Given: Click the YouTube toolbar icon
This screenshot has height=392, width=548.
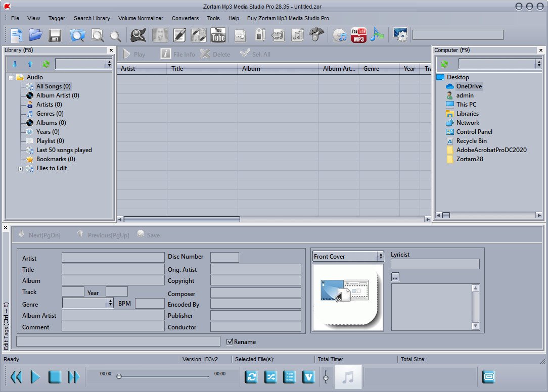Looking at the screenshot, I should tap(218, 35).
